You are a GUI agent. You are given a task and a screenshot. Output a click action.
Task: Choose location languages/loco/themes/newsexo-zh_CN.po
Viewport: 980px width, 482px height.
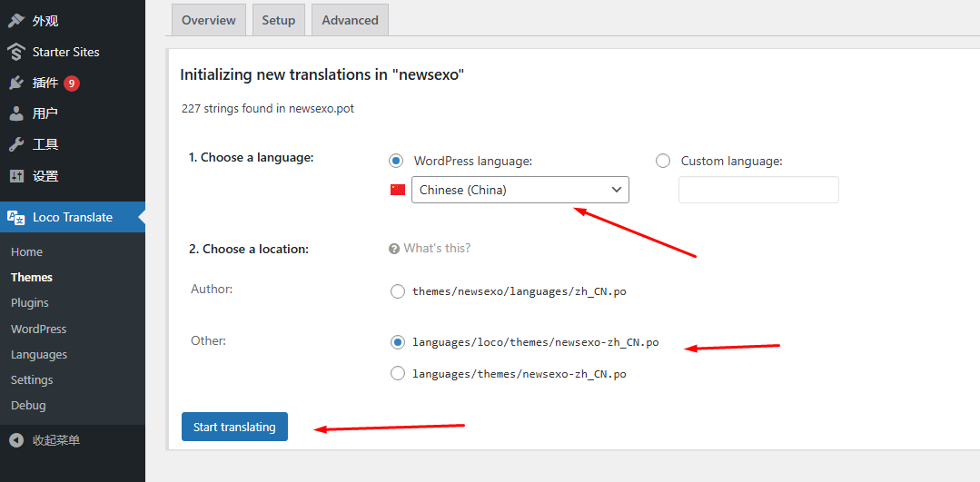397,342
